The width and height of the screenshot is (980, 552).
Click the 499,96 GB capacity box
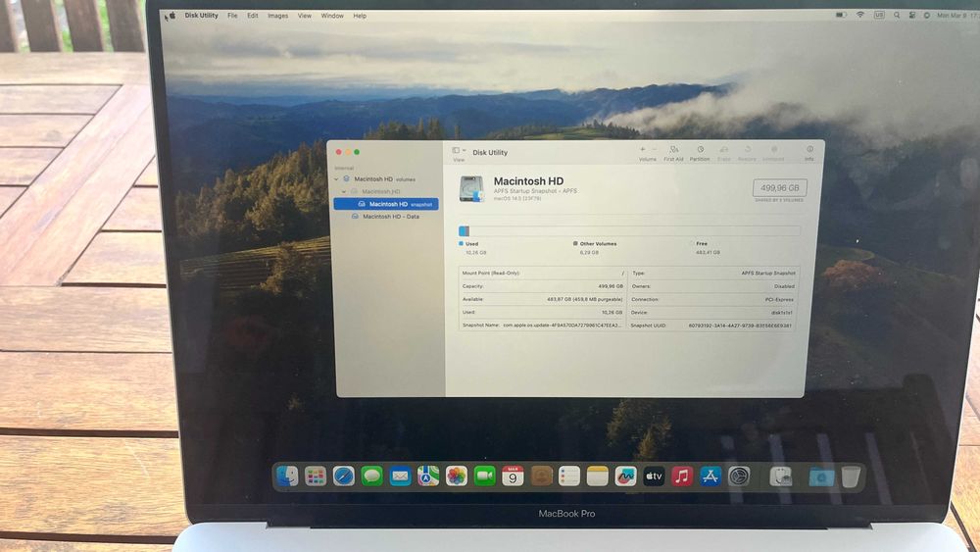[779, 187]
